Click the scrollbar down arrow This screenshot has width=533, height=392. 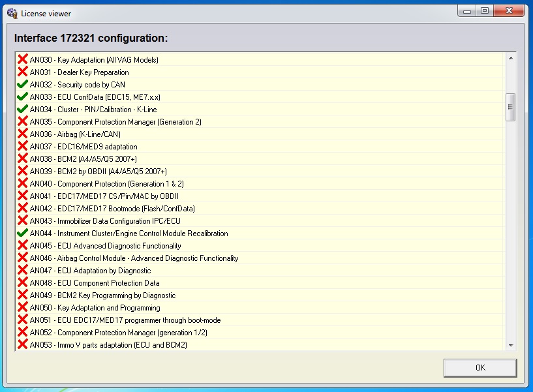[511, 345]
